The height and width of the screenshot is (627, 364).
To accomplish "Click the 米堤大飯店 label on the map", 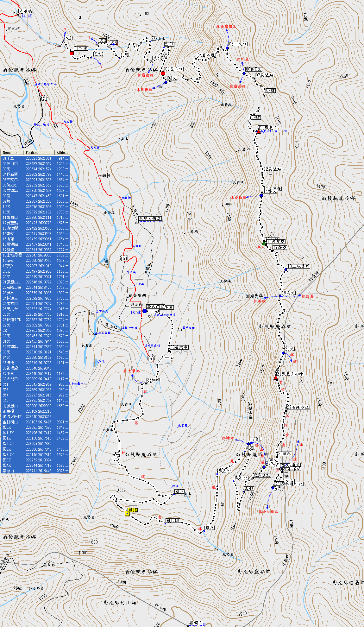I will pyautogui.click(x=150, y=218).
